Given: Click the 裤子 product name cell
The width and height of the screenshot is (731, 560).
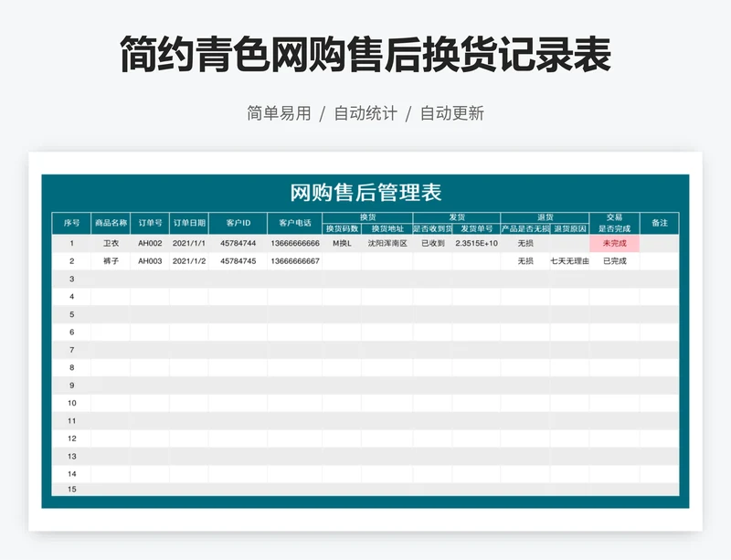Looking at the screenshot, I should pos(111,261).
